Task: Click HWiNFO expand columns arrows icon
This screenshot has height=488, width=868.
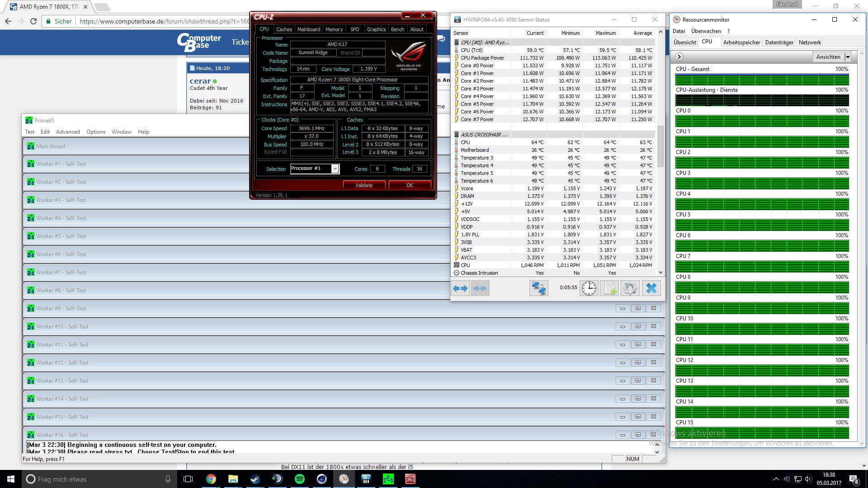Action: [460, 288]
